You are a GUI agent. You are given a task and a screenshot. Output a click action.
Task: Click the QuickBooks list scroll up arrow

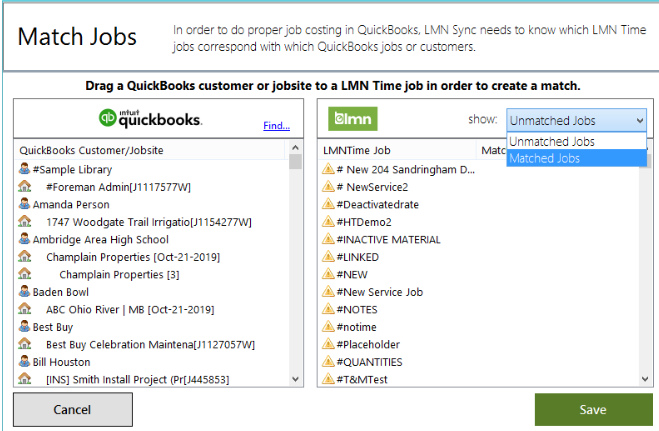[295, 147]
